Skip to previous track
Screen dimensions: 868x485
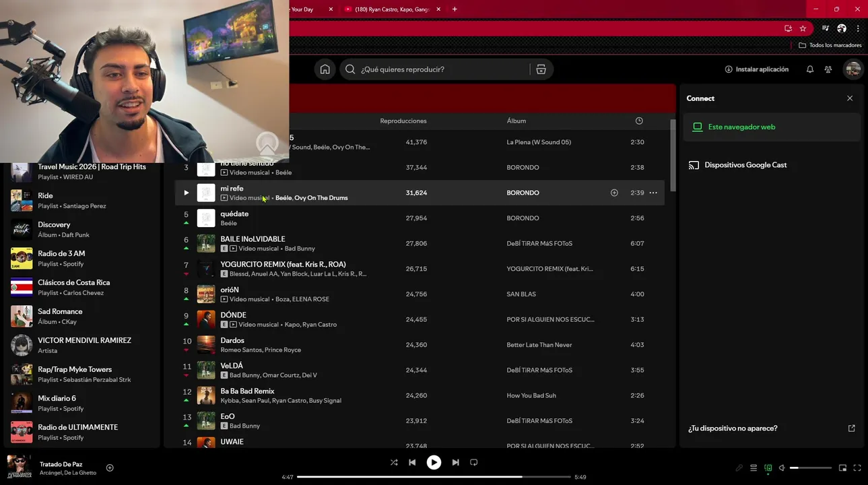click(412, 463)
